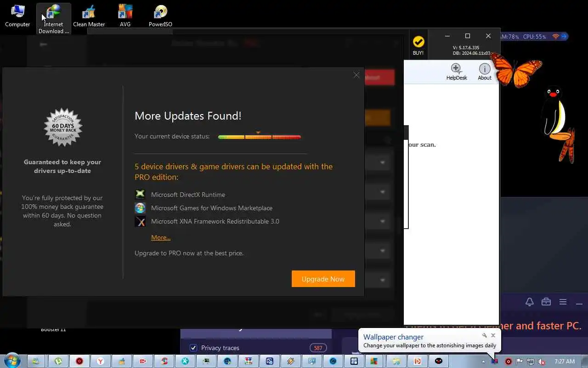
Task: Open the More... link
Action: click(161, 237)
